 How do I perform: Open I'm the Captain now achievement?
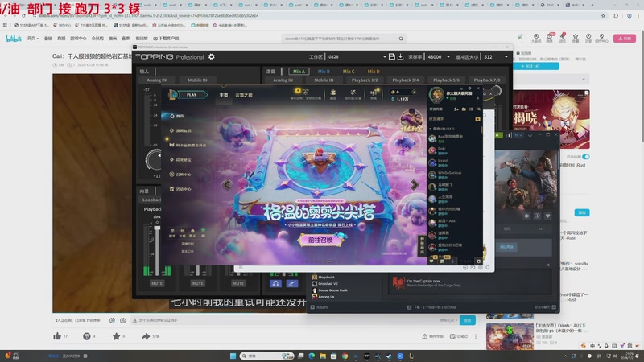tap(469, 283)
